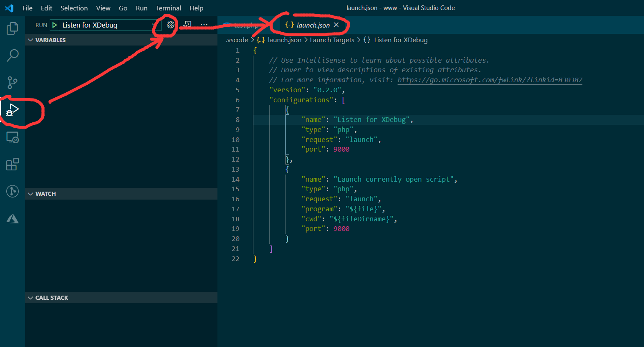644x347 pixels.
Task: Click the Azure icon in activity bar
Action: [x=12, y=218]
